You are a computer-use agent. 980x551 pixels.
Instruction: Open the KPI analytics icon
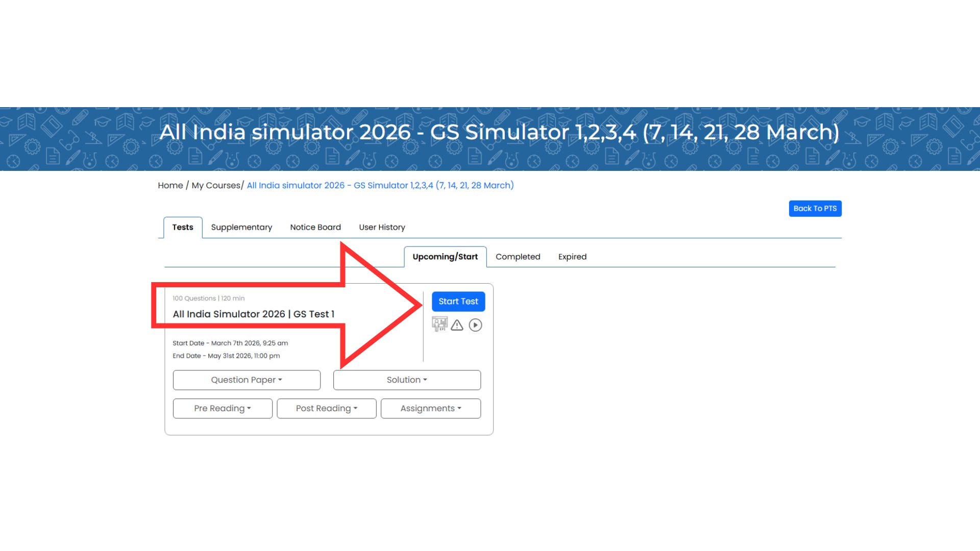tap(439, 324)
